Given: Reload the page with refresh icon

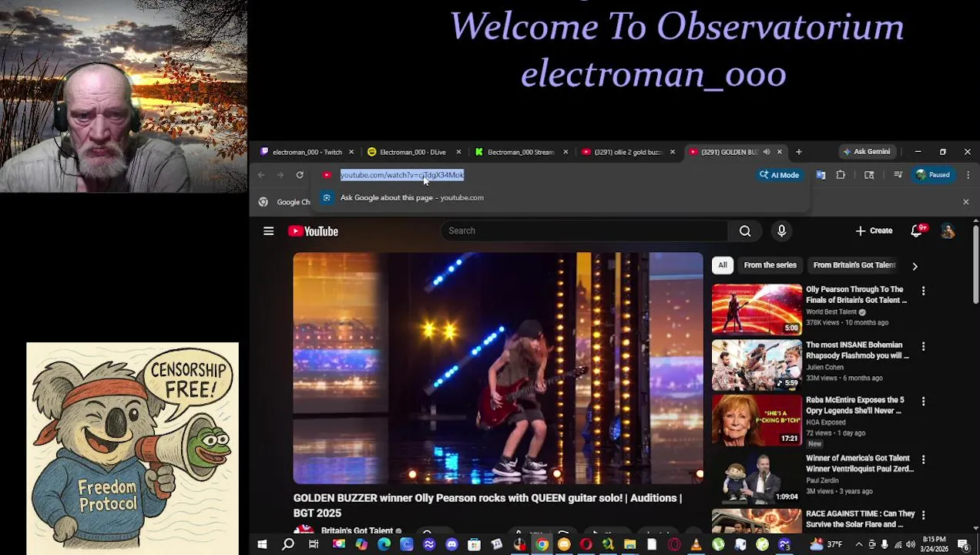Looking at the screenshot, I should coord(300,175).
